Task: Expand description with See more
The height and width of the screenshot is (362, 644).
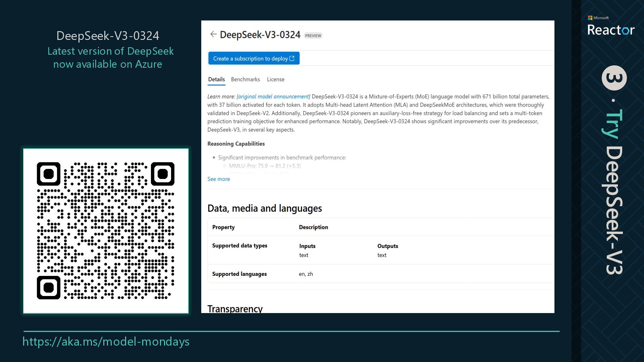Action: pyautogui.click(x=218, y=179)
